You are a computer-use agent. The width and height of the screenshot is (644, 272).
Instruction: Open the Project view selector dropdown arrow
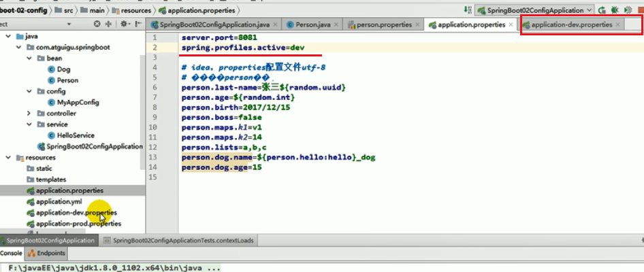pos(69,24)
